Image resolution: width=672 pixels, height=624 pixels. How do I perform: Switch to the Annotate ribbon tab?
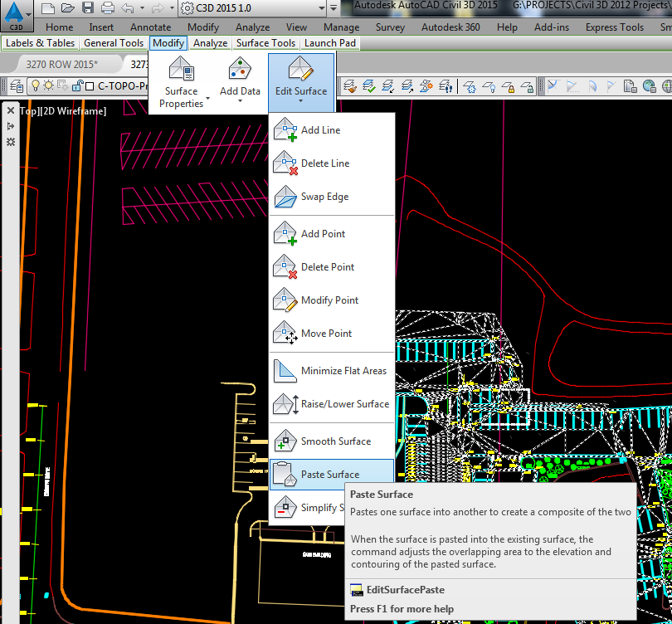(x=150, y=27)
